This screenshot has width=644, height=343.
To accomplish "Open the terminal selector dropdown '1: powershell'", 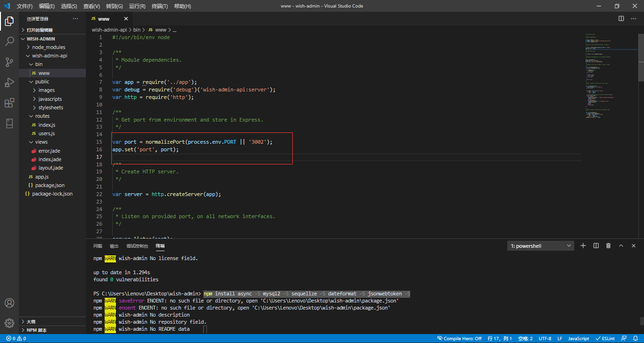I will click(541, 246).
